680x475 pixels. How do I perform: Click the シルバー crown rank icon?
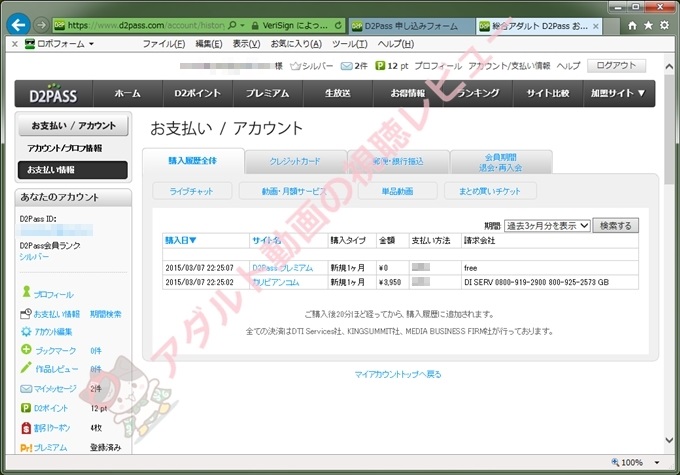[295, 66]
